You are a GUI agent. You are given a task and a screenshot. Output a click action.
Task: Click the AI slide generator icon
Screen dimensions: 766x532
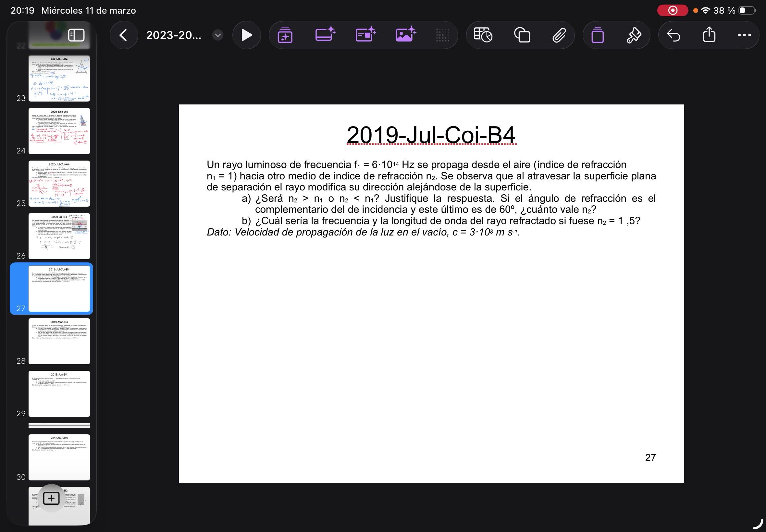(x=285, y=35)
